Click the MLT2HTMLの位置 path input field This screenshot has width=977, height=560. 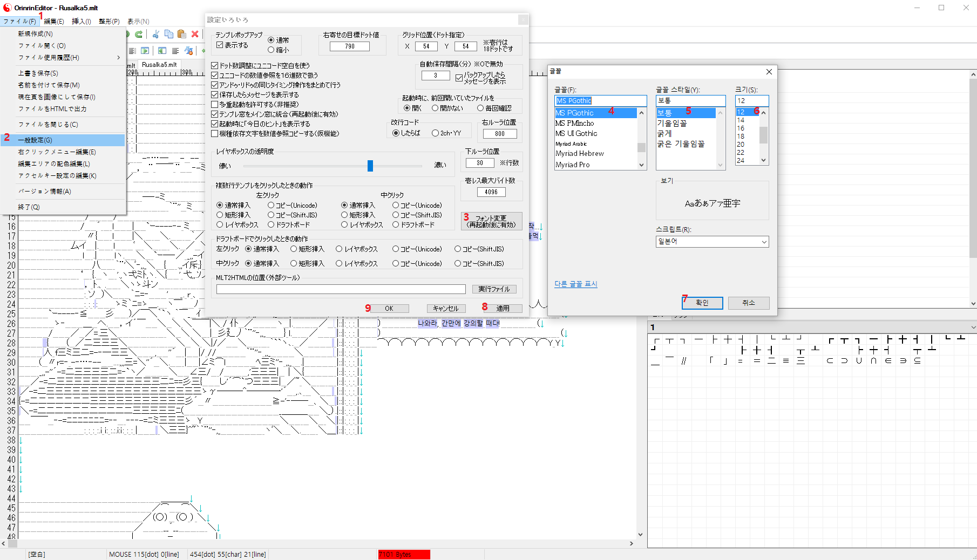(x=341, y=289)
